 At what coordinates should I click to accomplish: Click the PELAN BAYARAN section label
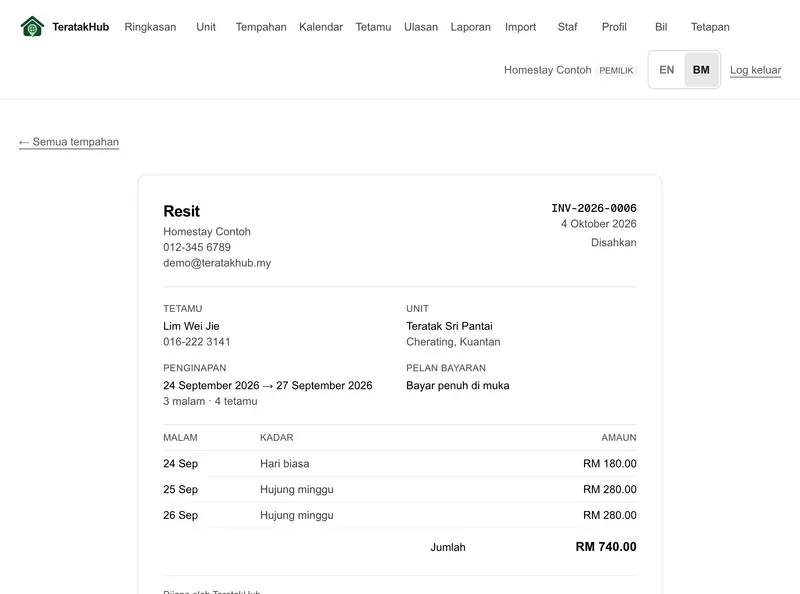[446, 368]
